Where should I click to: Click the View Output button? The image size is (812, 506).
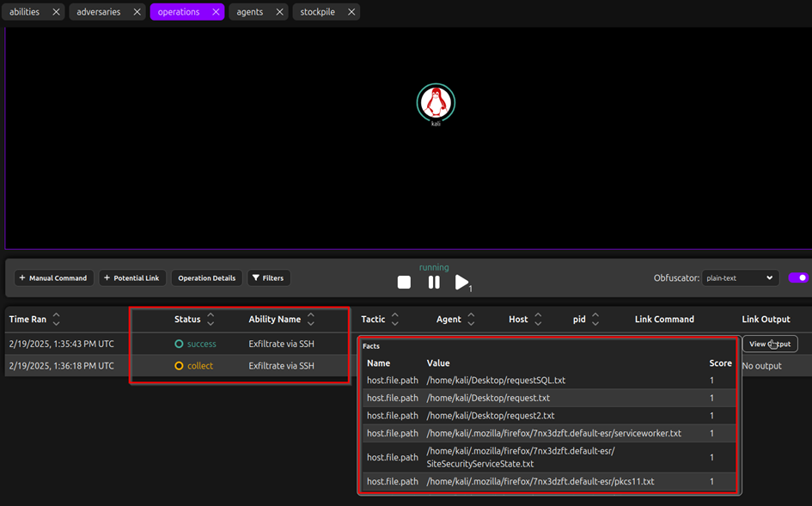tap(770, 343)
